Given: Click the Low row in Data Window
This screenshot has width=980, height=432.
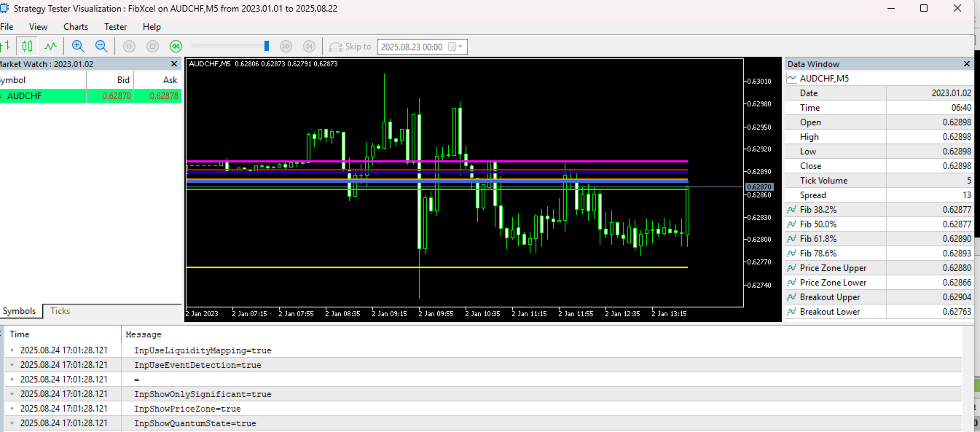Looking at the screenshot, I should click(879, 152).
